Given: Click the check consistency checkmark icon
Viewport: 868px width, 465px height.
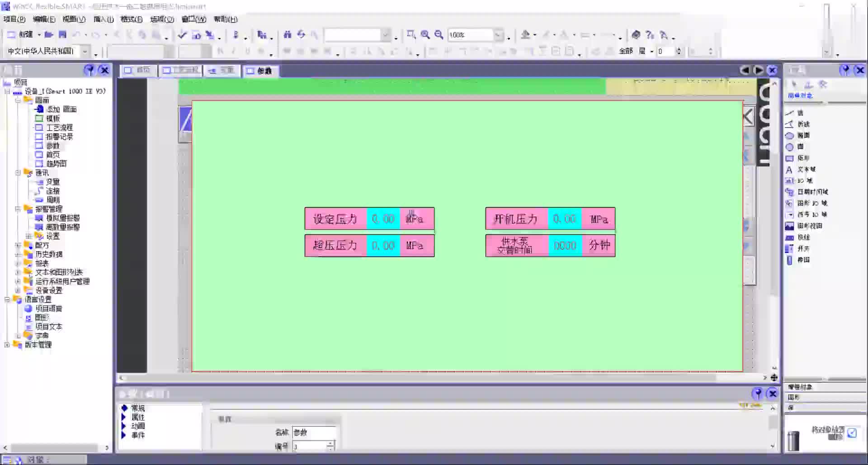Looking at the screenshot, I should tap(182, 34).
